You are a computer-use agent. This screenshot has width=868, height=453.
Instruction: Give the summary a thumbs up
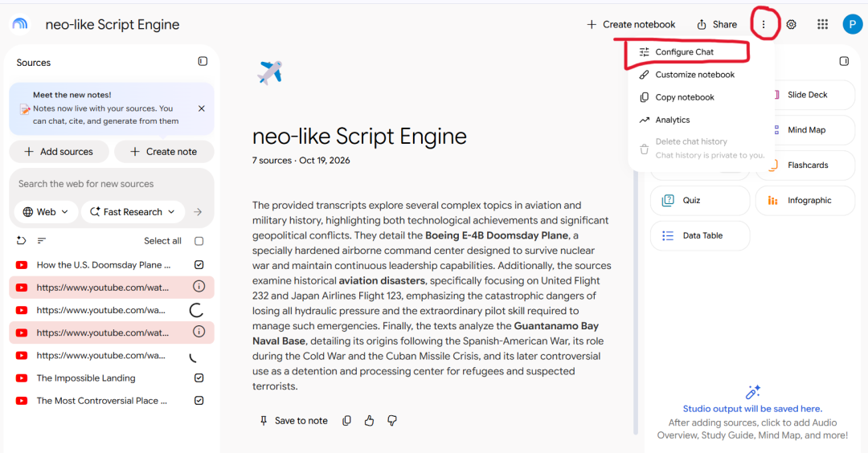(x=369, y=421)
